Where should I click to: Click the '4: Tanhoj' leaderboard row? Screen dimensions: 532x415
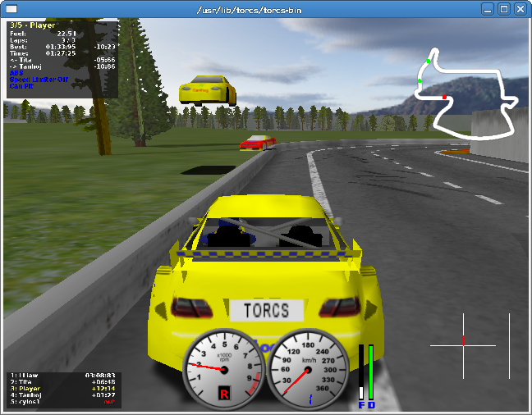(x=62, y=395)
